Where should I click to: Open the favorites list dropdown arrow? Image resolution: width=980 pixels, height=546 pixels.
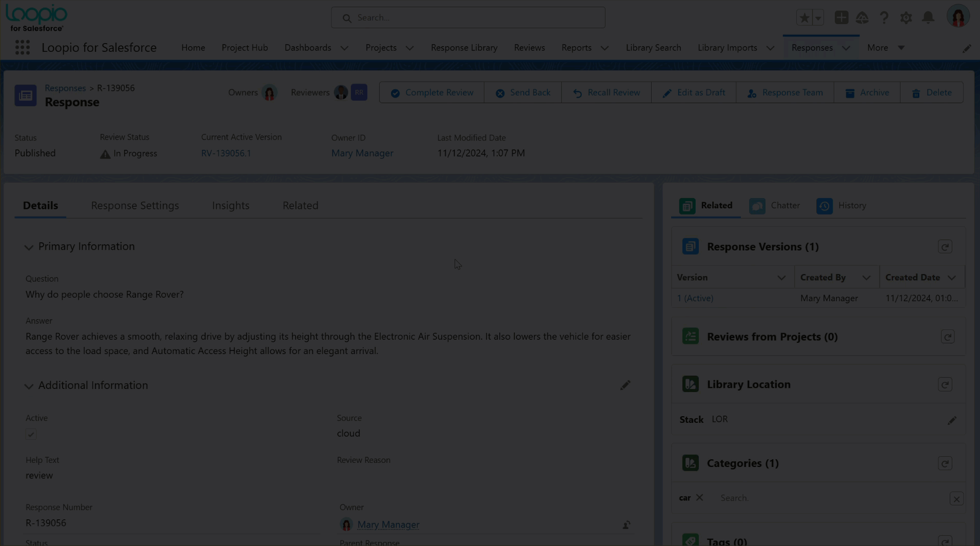(x=818, y=18)
